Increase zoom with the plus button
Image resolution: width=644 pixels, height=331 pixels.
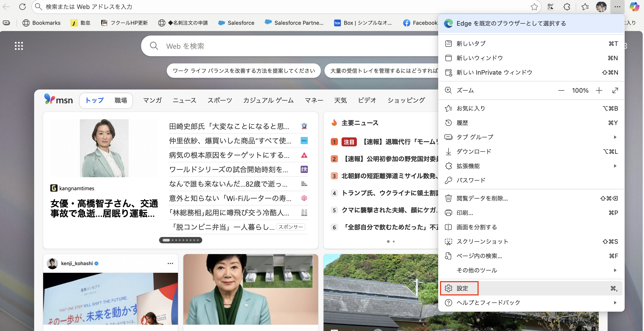click(x=599, y=90)
